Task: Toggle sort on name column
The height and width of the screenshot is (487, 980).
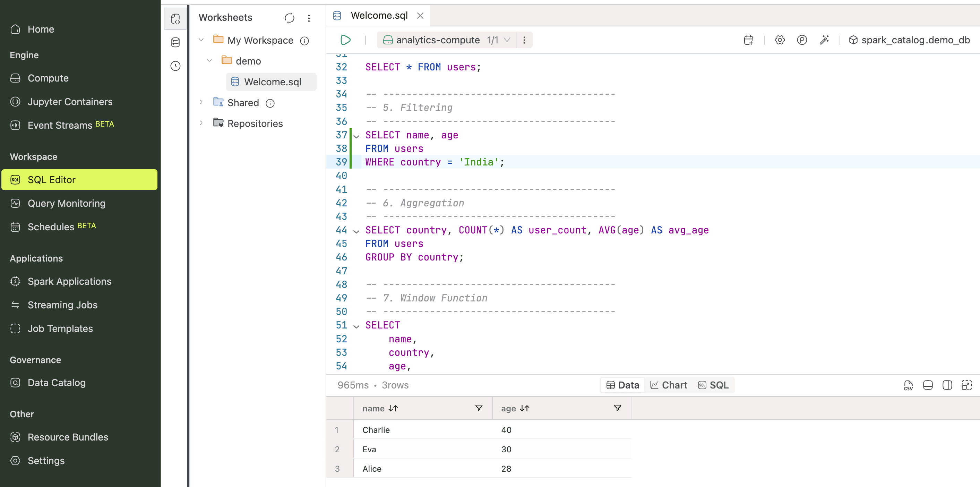Action: click(393, 408)
